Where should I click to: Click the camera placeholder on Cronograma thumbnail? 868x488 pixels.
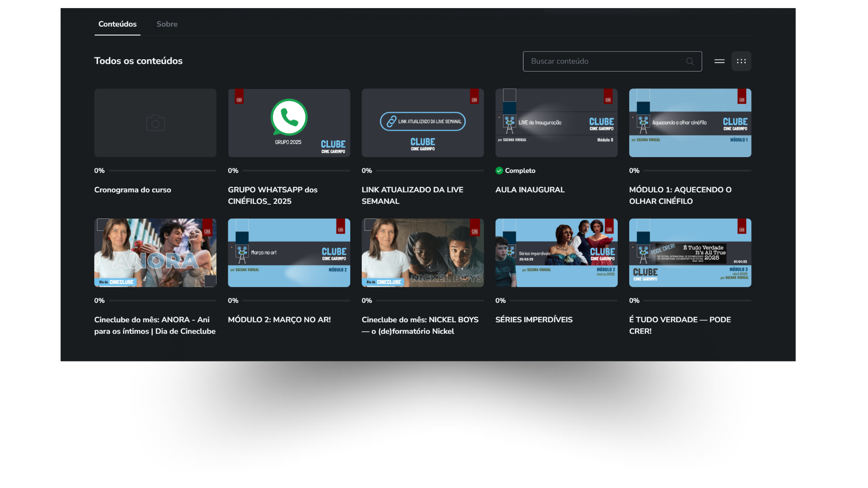155,123
